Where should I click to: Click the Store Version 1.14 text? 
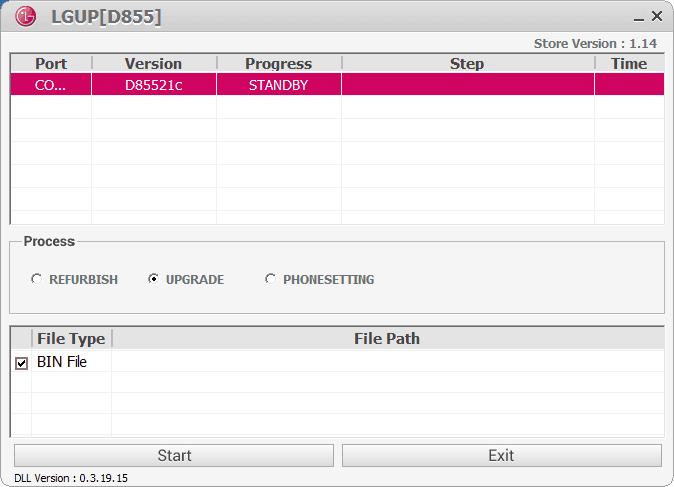[x=595, y=43]
